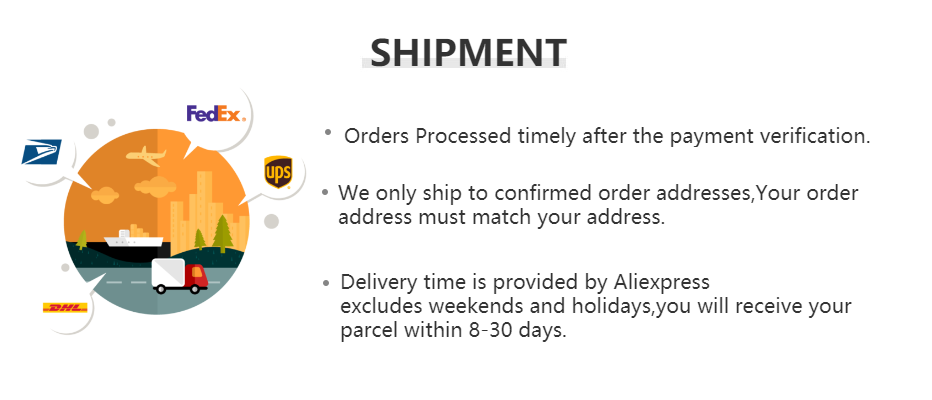Click the red delivery truck
Image resolution: width=932 pixels, height=400 pixels.
(x=180, y=275)
